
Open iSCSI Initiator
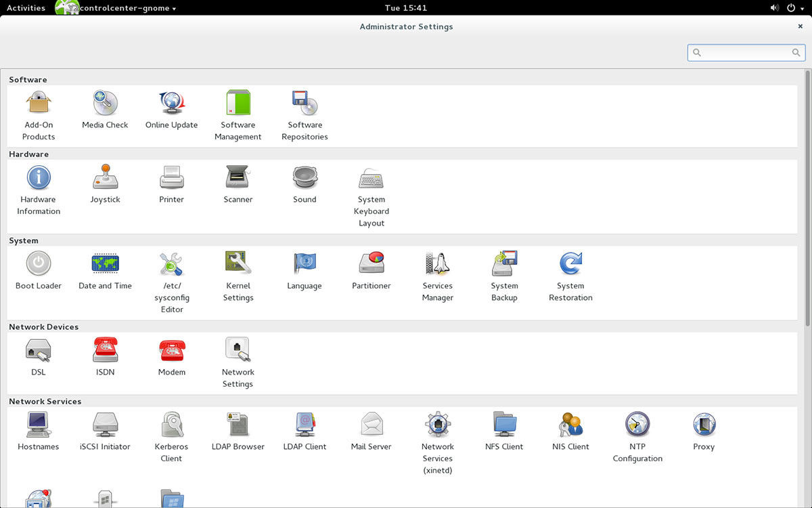pos(105,431)
